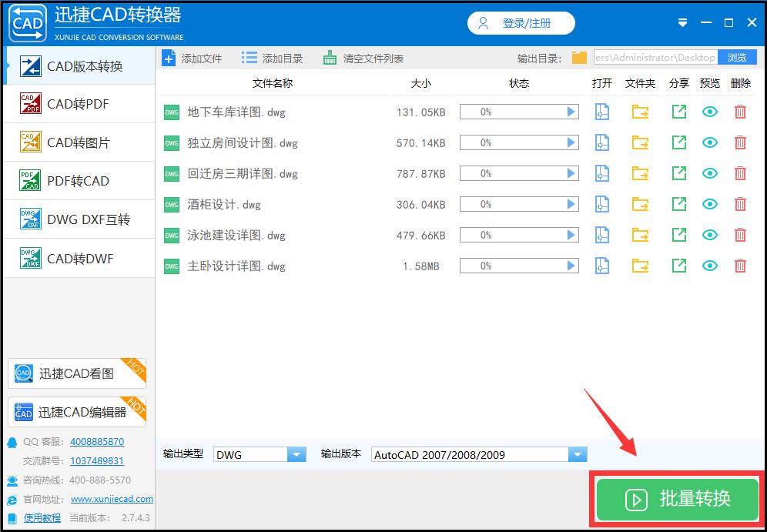The width and height of the screenshot is (767, 532).
Task: Open the PDF转CAD conversion mode
Action: 77,181
